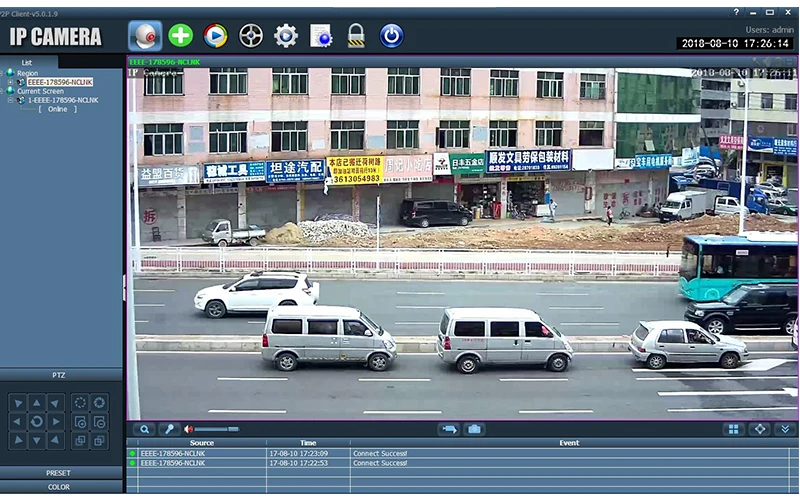Move PTZ camera diagonally down-left

point(18,440)
